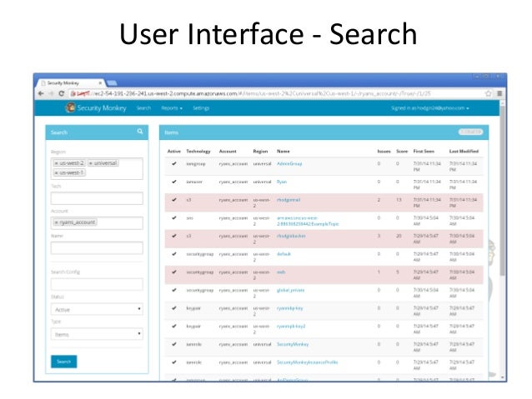Click the browser back arrow
This screenshot has width=532, height=399.
click(41, 93)
